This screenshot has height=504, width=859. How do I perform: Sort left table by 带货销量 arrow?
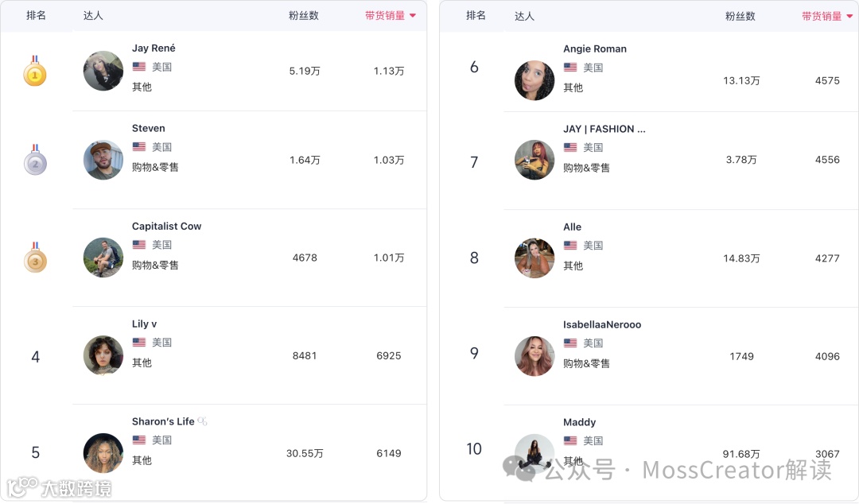[413, 16]
